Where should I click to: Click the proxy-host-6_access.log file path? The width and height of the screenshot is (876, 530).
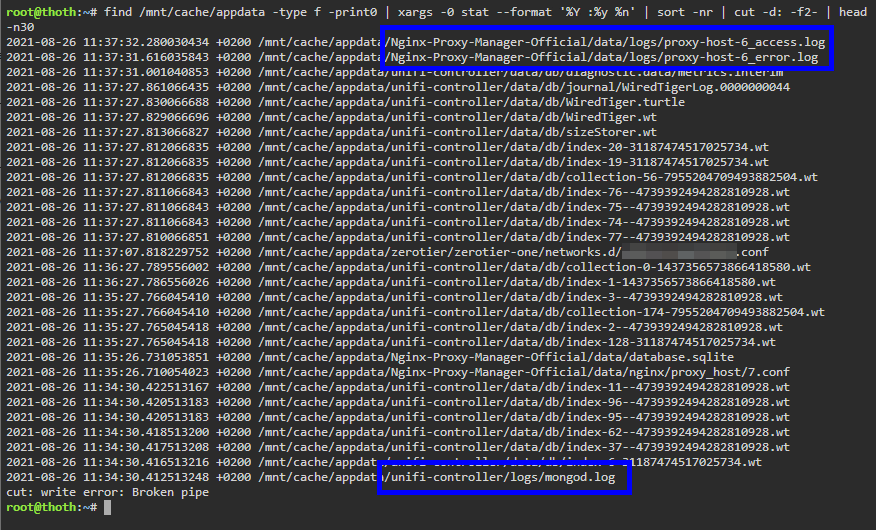click(x=542, y=42)
